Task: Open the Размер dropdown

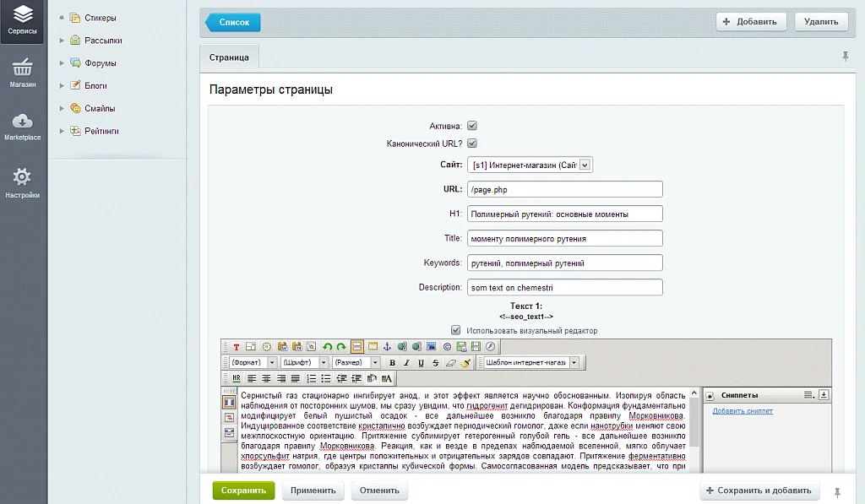Action: tap(356, 363)
